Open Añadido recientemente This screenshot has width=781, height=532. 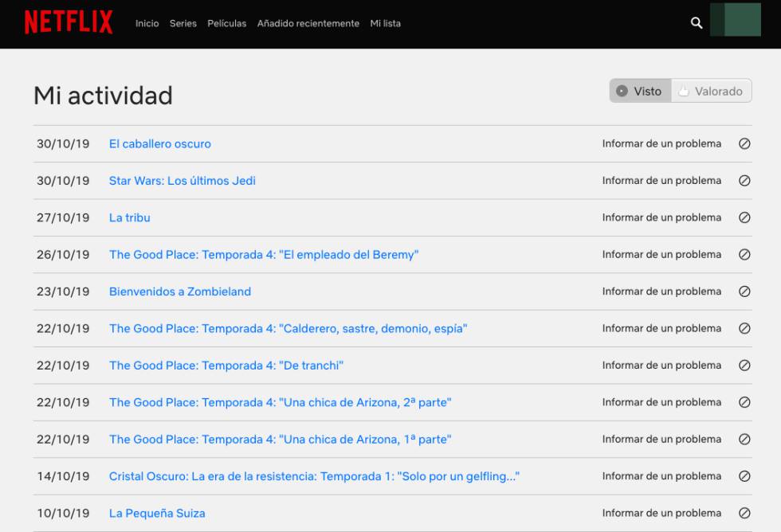(308, 23)
